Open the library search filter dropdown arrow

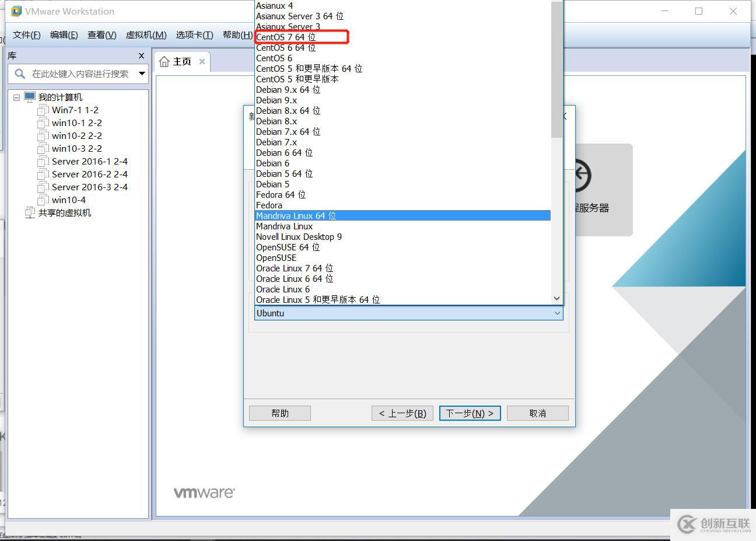(142, 74)
